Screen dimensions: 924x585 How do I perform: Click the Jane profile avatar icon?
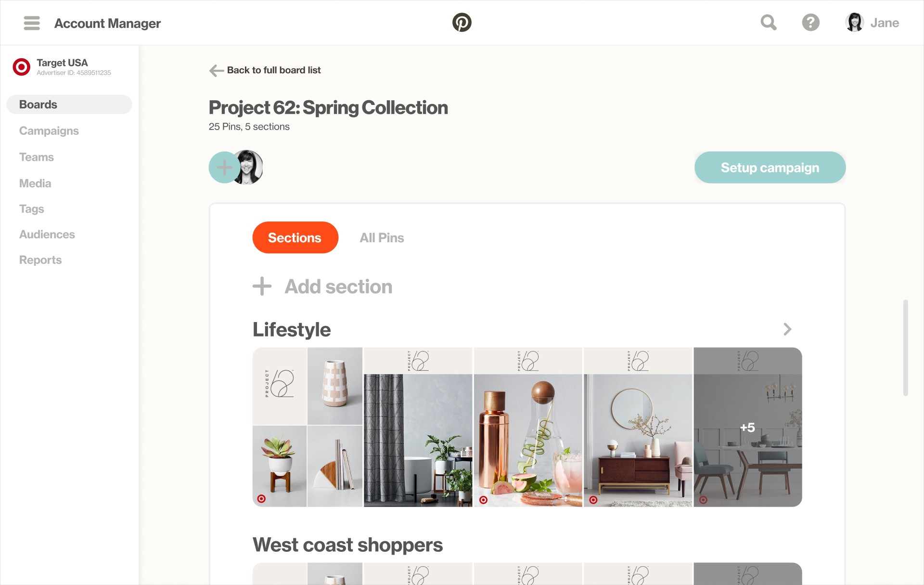click(853, 22)
